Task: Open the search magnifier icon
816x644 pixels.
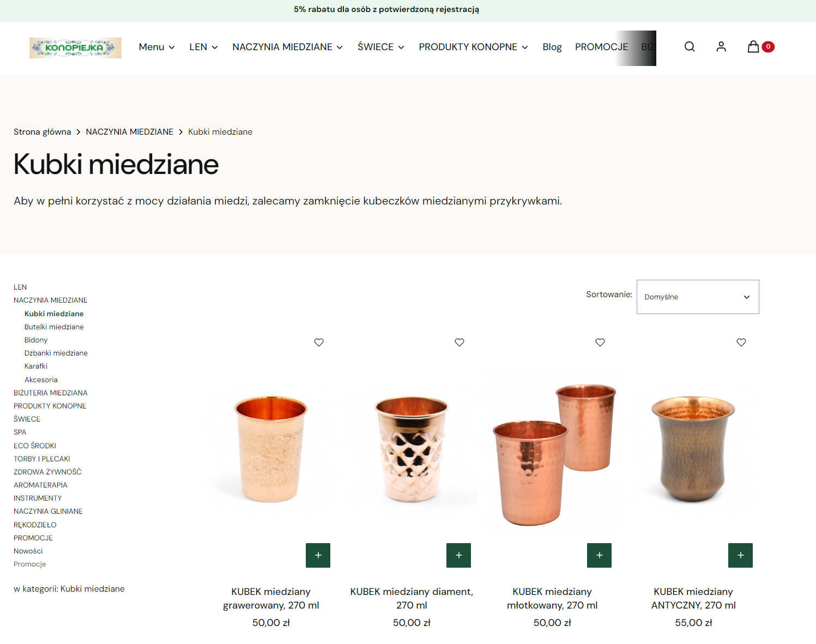Action: point(690,47)
